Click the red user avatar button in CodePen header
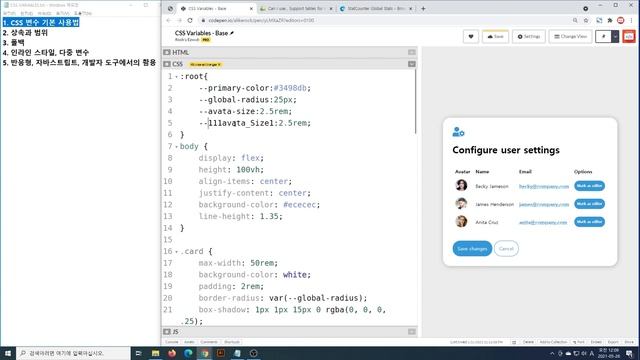 [x=629, y=36]
